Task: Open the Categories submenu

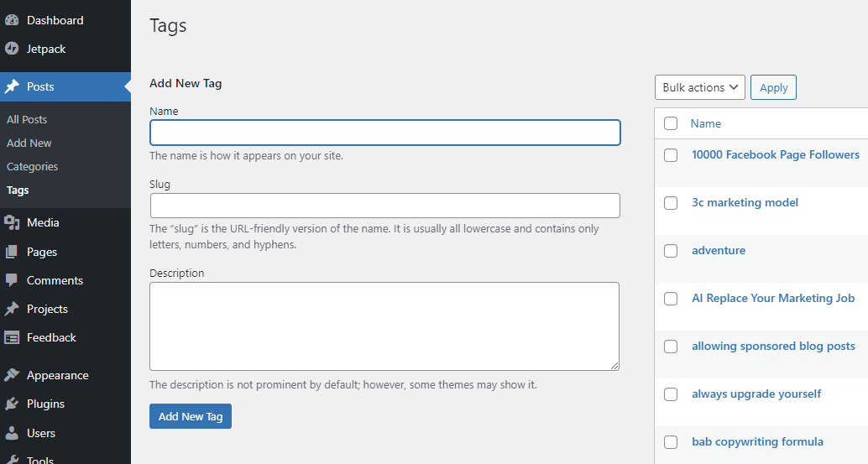Action: coord(32,166)
